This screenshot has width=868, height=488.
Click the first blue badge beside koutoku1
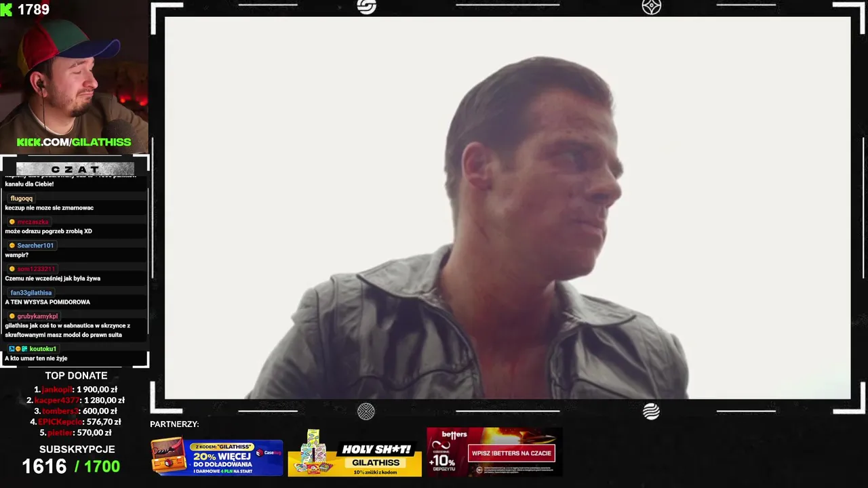pyautogui.click(x=12, y=349)
